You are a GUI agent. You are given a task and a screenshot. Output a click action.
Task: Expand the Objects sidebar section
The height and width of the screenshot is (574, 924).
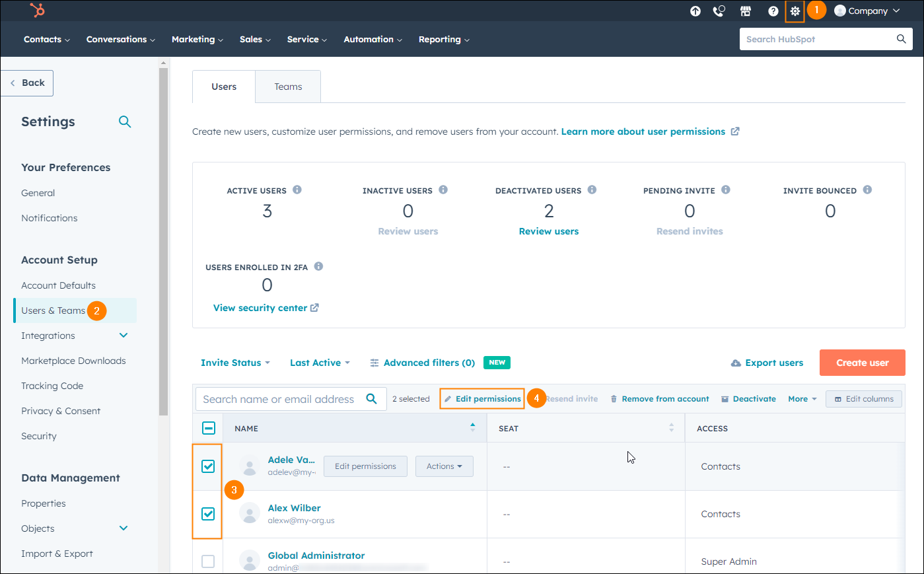[124, 528]
